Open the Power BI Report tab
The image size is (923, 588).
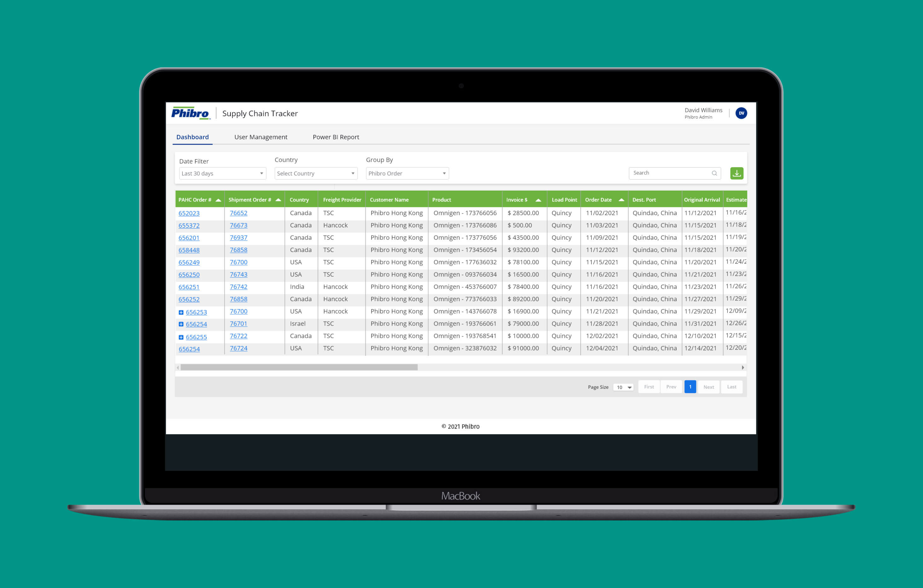click(x=336, y=137)
